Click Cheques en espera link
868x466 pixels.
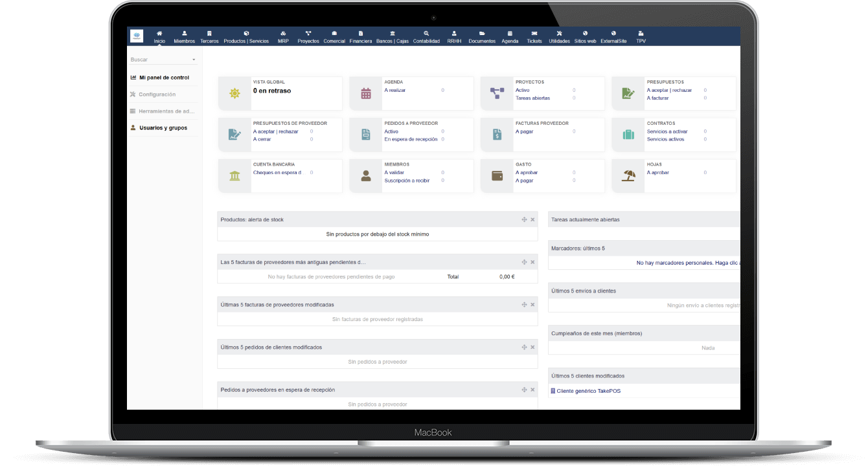[x=277, y=173]
